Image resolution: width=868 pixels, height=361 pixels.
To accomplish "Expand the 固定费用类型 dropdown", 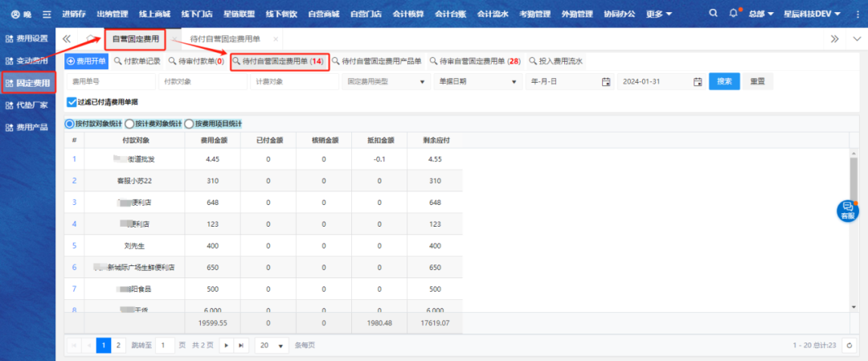I will click(424, 81).
